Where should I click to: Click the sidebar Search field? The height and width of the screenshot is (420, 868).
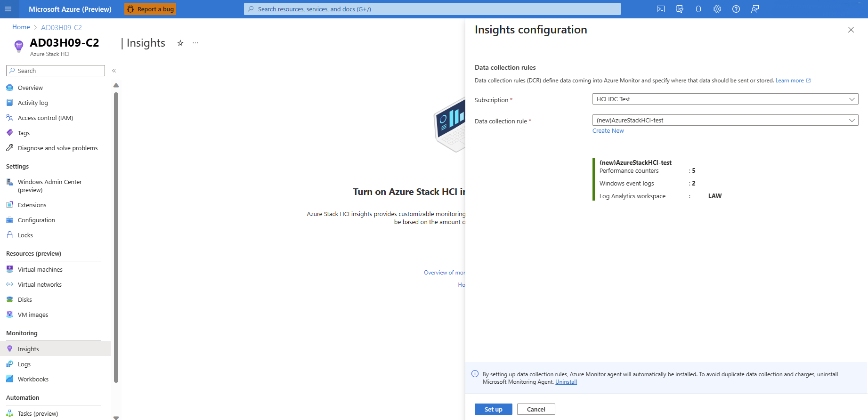(x=56, y=71)
